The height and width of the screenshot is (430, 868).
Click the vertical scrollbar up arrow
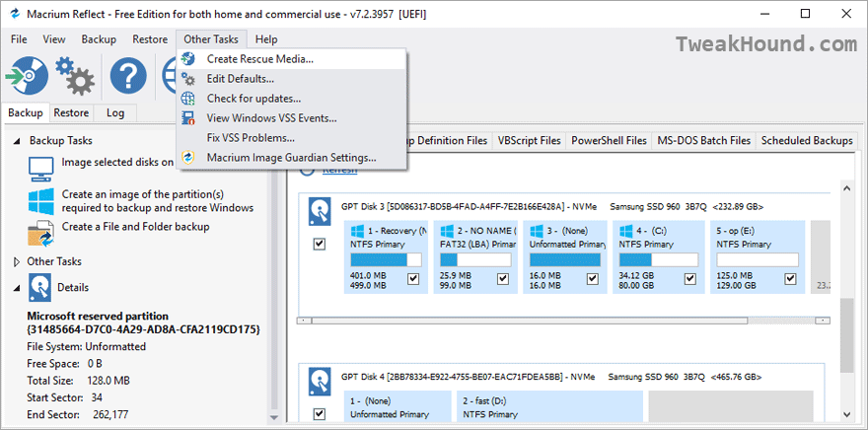pyautogui.click(x=847, y=188)
